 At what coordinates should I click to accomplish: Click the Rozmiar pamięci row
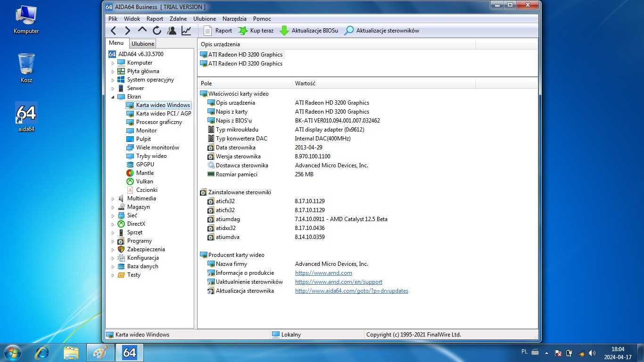click(368, 174)
